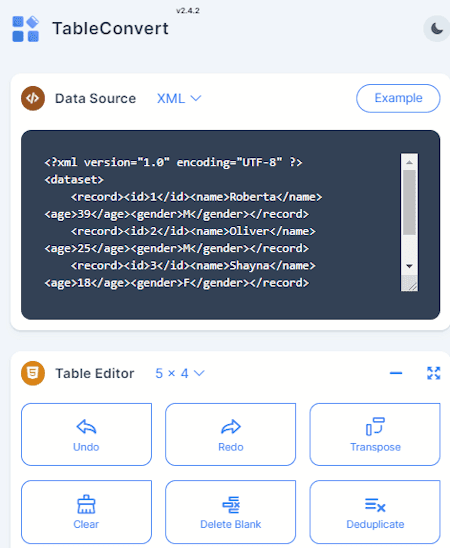Expand the 5 × 4 table size dropdown

(180, 373)
